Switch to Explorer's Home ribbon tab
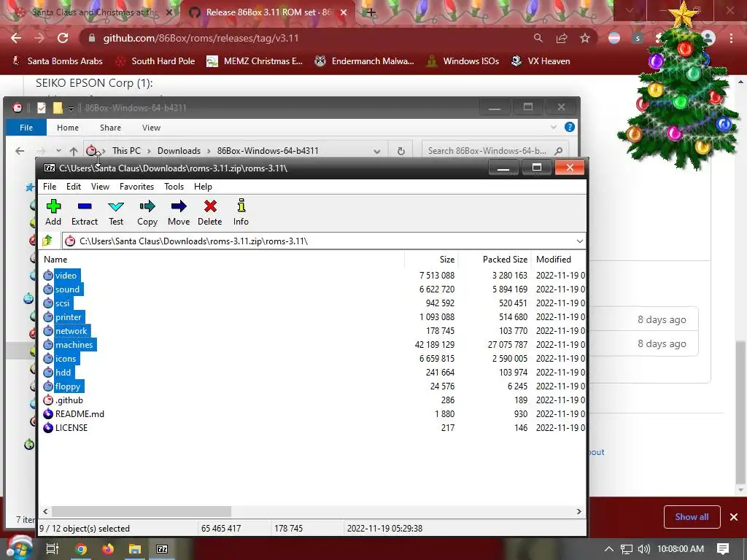The image size is (747, 560). click(x=68, y=128)
